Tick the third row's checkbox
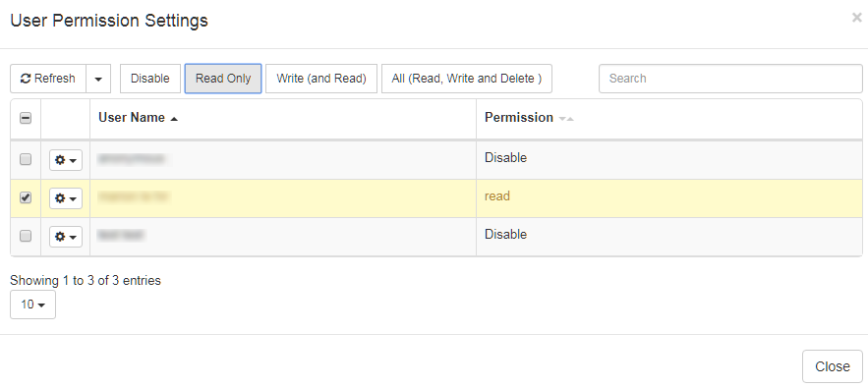868x388 pixels. [x=26, y=236]
